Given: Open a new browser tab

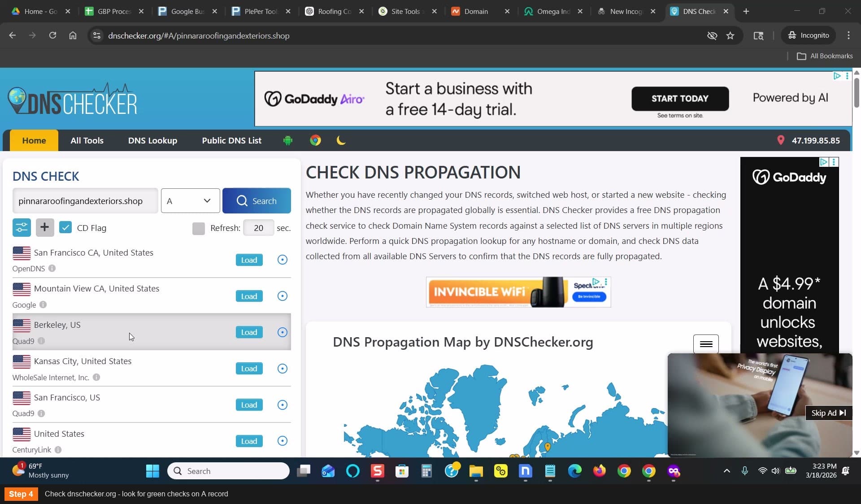Looking at the screenshot, I should 746,11.
